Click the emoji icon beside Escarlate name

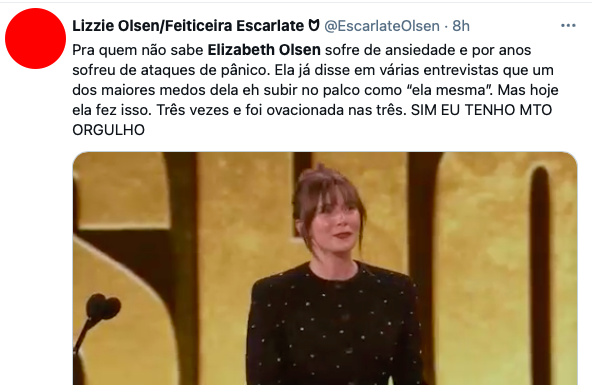click(314, 25)
